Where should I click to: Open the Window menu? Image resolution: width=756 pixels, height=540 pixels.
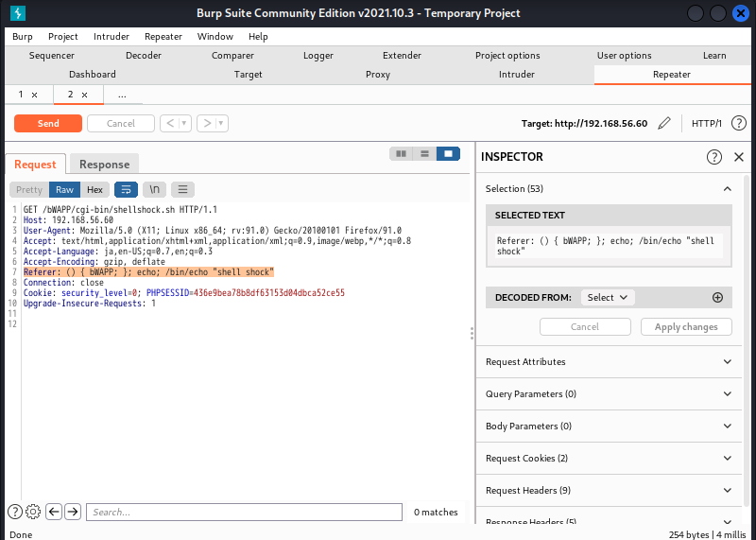coord(215,37)
